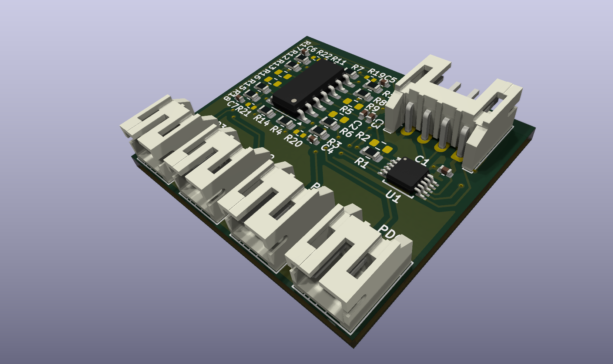Select the PD silkscreen label
Screen dimensions: 613x364
click(387, 232)
